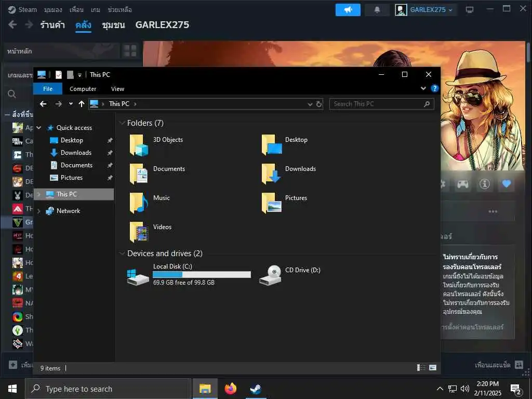
Task: Open the Downloads folder in main pane
Action: click(289, 174)
